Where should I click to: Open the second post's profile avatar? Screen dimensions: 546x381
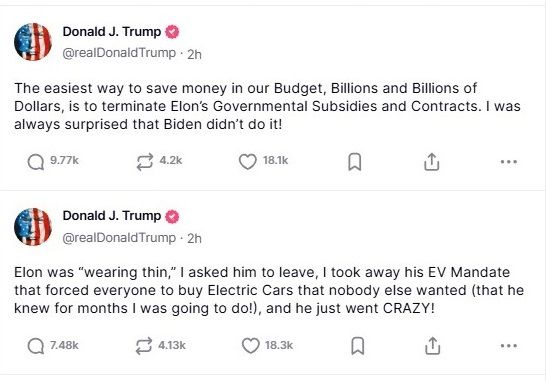point(33,227)
